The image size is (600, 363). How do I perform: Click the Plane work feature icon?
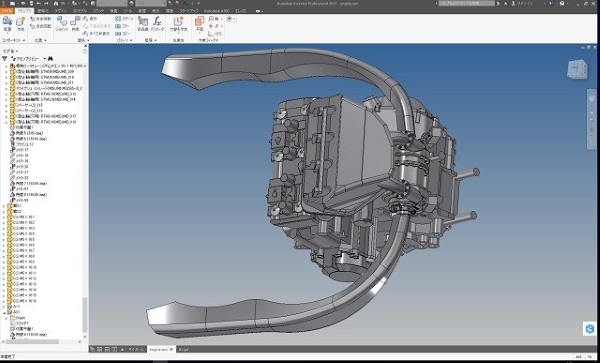(x=199, y=23)
